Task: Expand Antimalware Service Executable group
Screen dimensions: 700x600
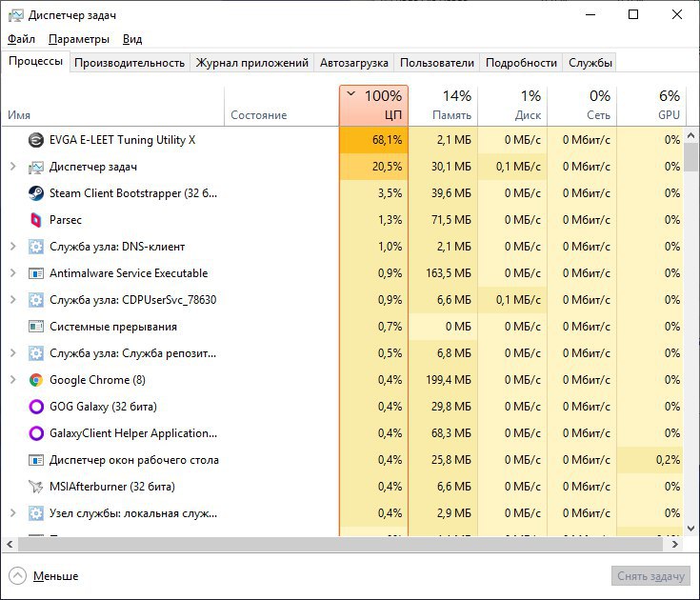Action: coord(13,273)
